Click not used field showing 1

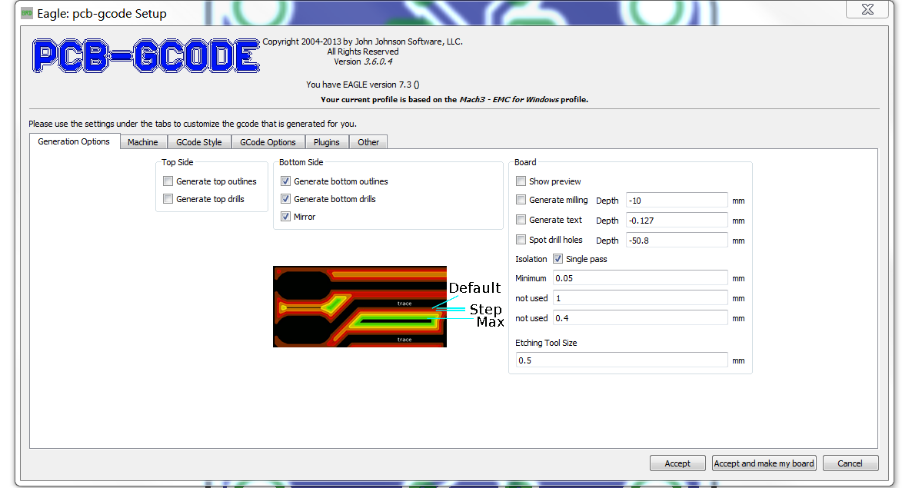(640, 298)
